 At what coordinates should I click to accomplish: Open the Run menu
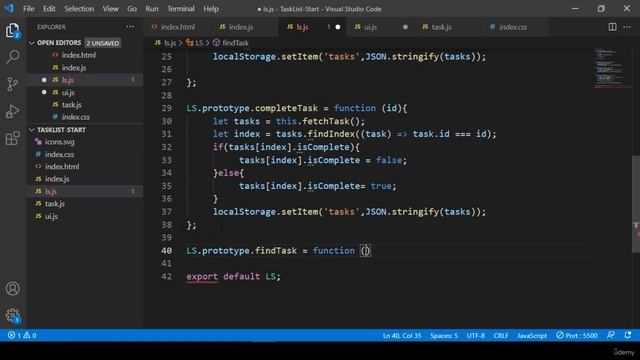point(152,9)
